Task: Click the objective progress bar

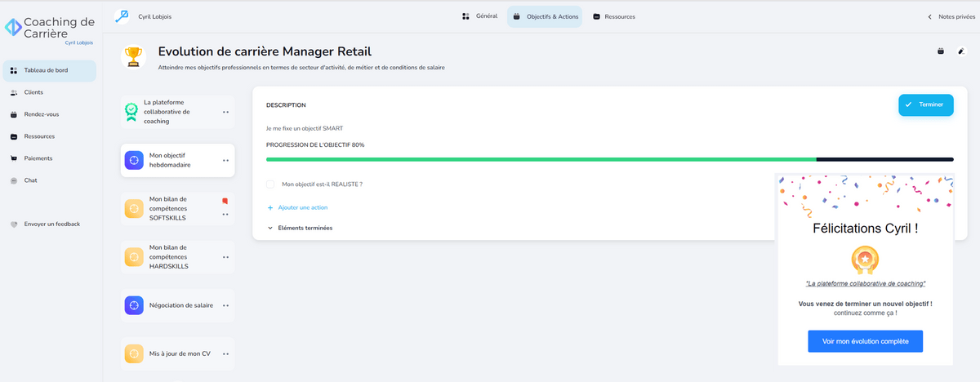Action: (609, 159)
